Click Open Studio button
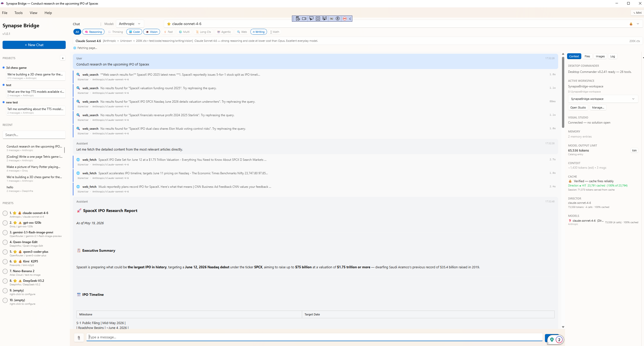644x346 pixels. click(578, 108)
